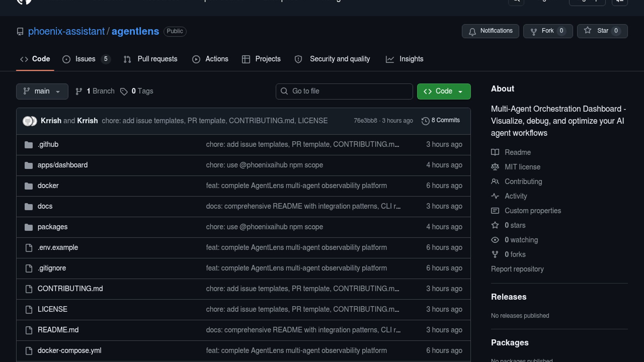Open the Activity link in About

[516, 196]
